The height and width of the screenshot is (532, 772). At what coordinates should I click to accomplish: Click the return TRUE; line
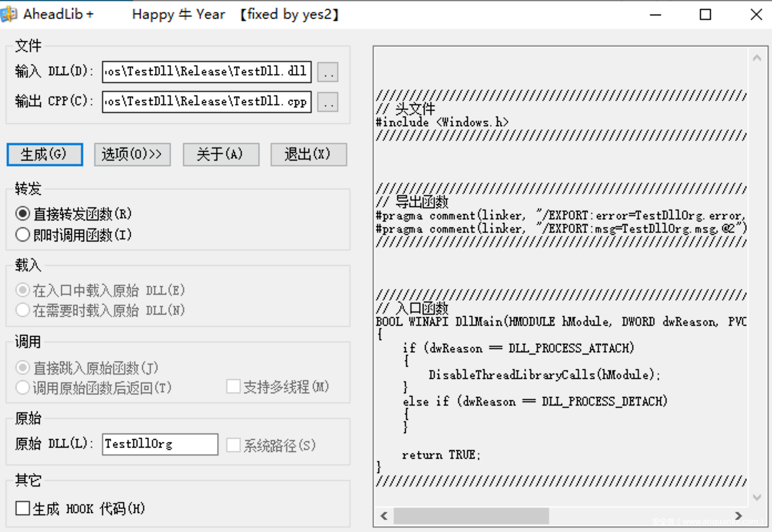[x=441, y=454]
